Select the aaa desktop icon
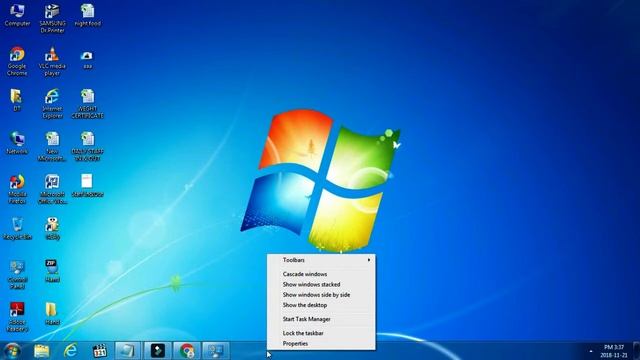 [87, 59]
